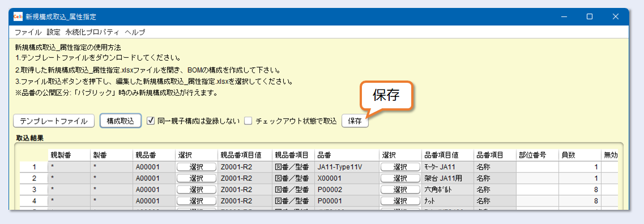Click 部位番号 cell in X00001 row
This screenshot has height=224, width=644.
(x=537, y=179)
